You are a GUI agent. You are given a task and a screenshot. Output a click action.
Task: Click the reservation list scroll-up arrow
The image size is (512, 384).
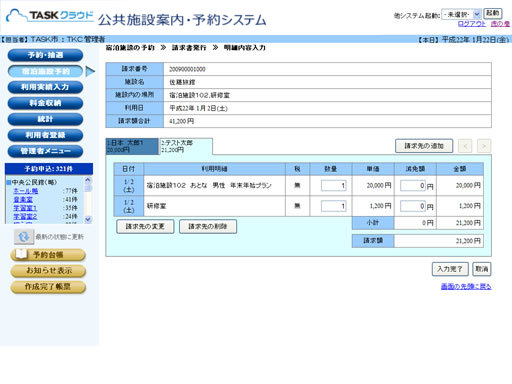(88, 180)
